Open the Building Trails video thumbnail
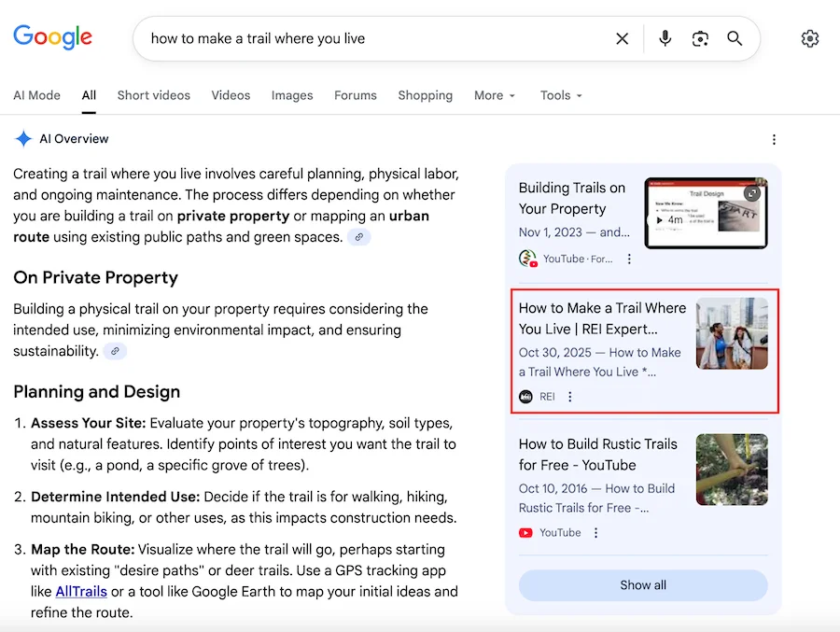Screen dimensions: 840x632 click(706, 213)
